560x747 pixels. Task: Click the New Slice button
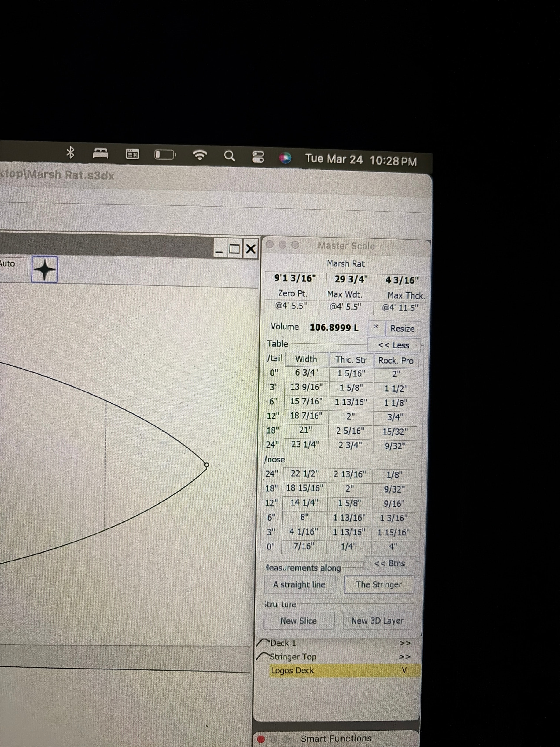[x=298, y=621]
